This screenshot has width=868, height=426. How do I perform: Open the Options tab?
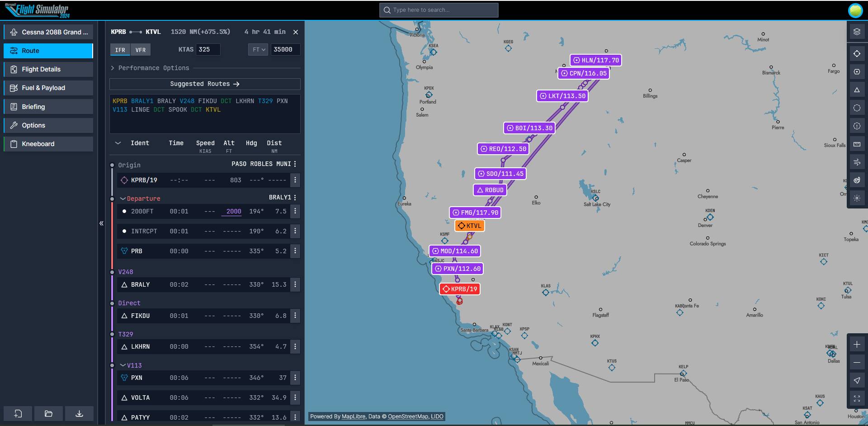point(48,125)
